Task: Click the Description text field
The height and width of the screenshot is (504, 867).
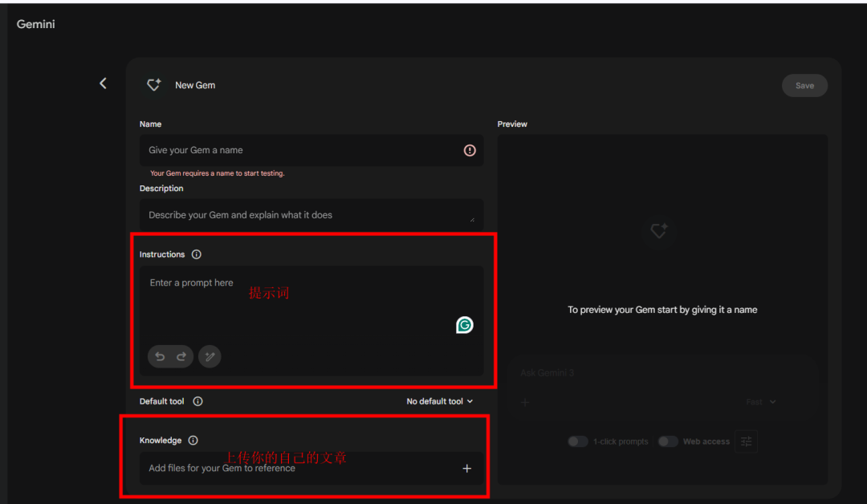Action: pos(311,215)
